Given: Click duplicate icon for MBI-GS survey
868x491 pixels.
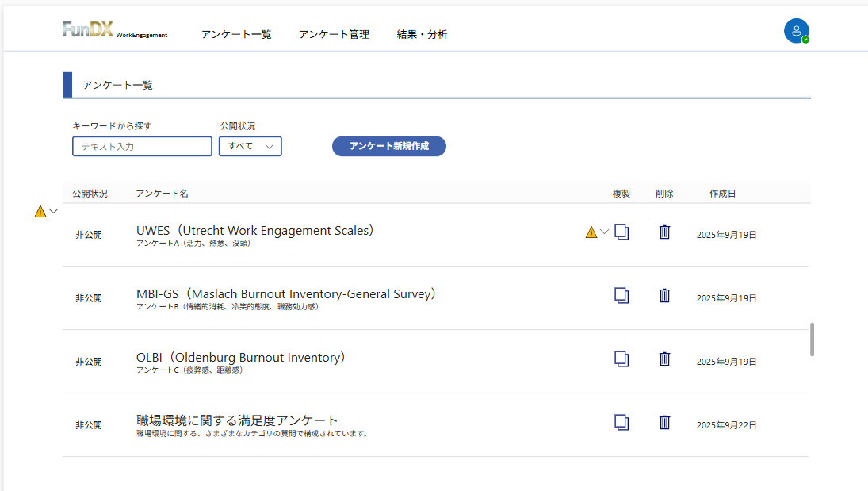Looking at the screenshot, I should pyautogui.click(x=621, y=295).
